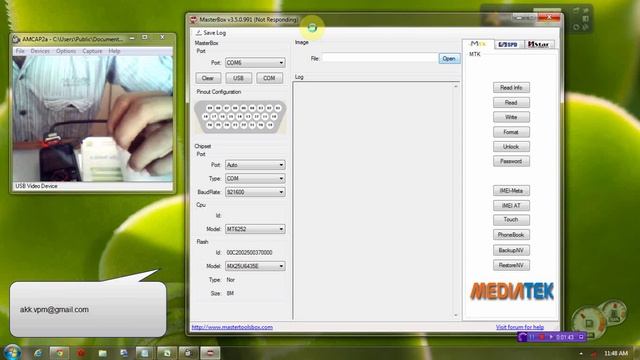The width and height of the screenshot is (640, 360).
Task: Launch Internet Explorer from the taskbar
Action: (38, 353)
